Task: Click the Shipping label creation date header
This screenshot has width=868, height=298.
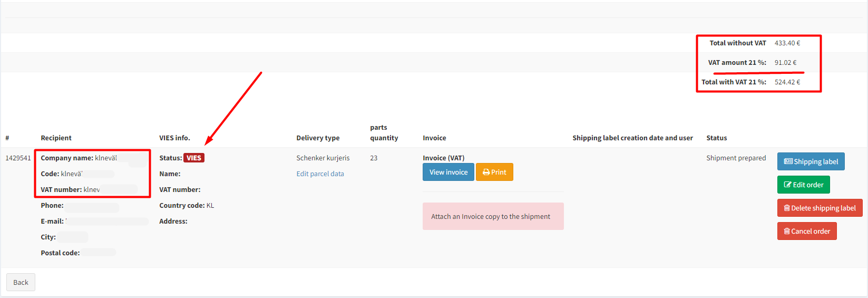Action: [632, 138]
